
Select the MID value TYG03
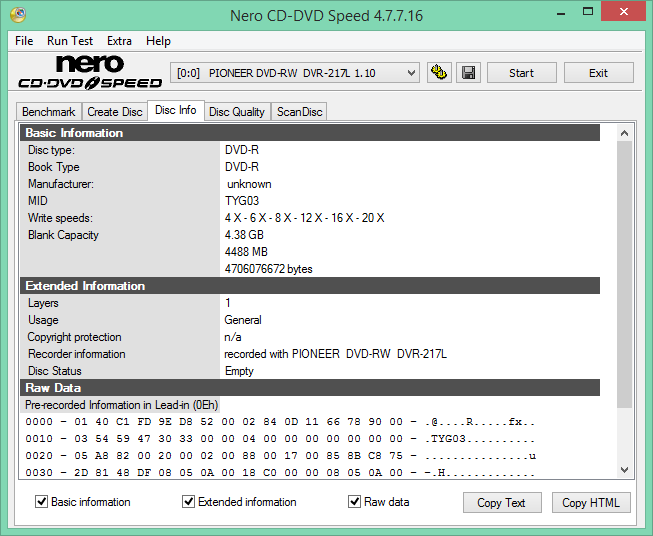pyautogui.click(x=242, y=201)
